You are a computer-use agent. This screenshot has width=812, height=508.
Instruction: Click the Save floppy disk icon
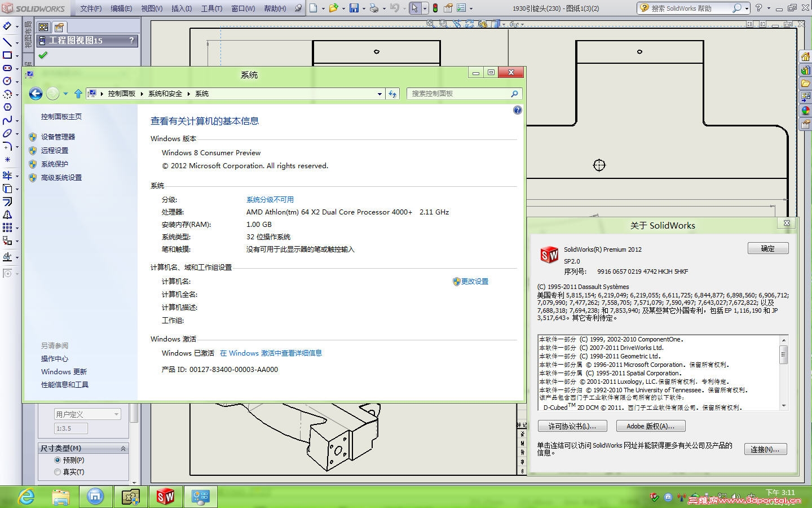point(354,8)
